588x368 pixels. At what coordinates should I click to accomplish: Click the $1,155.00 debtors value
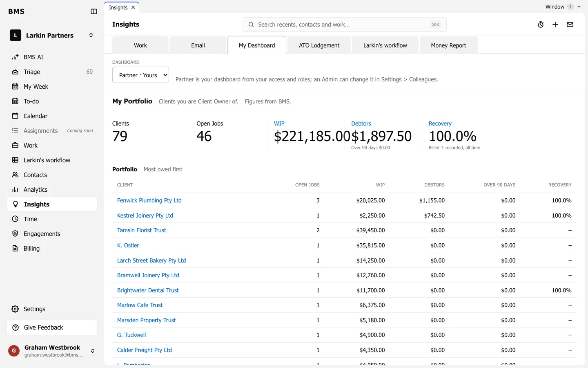[x=432, y=200]
